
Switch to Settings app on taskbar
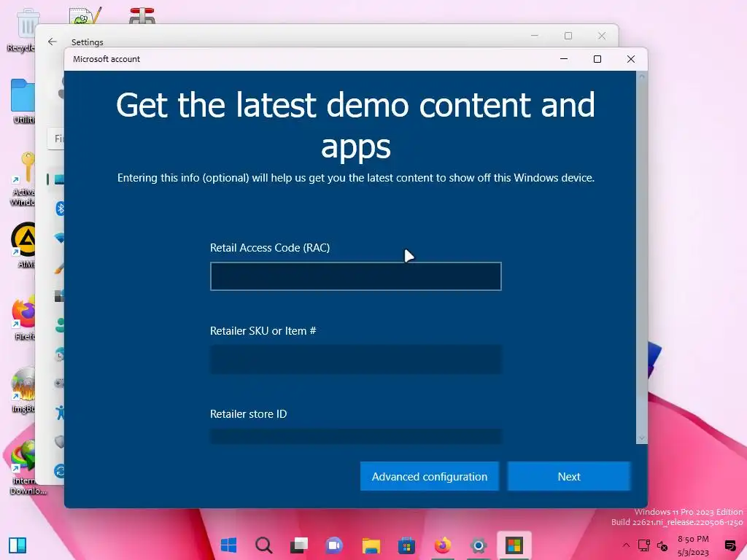pyautogui.click(x=479, y=545)
